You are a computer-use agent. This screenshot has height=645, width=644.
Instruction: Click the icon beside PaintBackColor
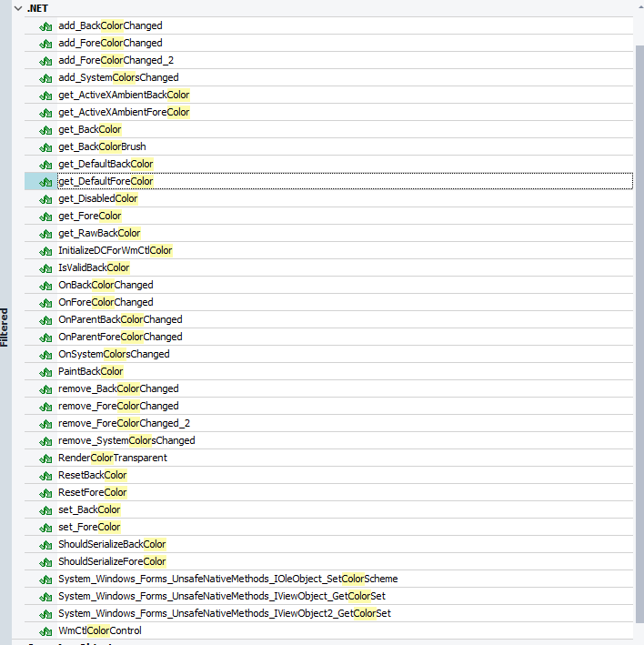coord(45,371)
